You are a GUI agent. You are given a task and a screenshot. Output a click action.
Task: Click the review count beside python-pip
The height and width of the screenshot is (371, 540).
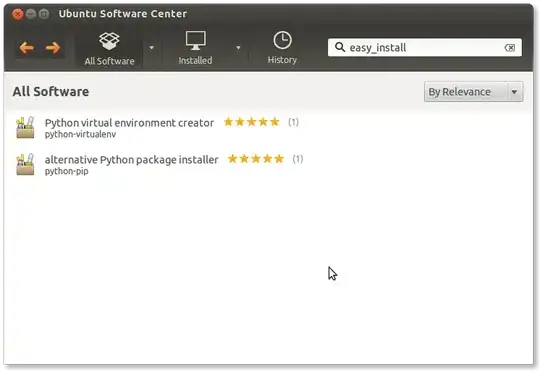[298, 159]
